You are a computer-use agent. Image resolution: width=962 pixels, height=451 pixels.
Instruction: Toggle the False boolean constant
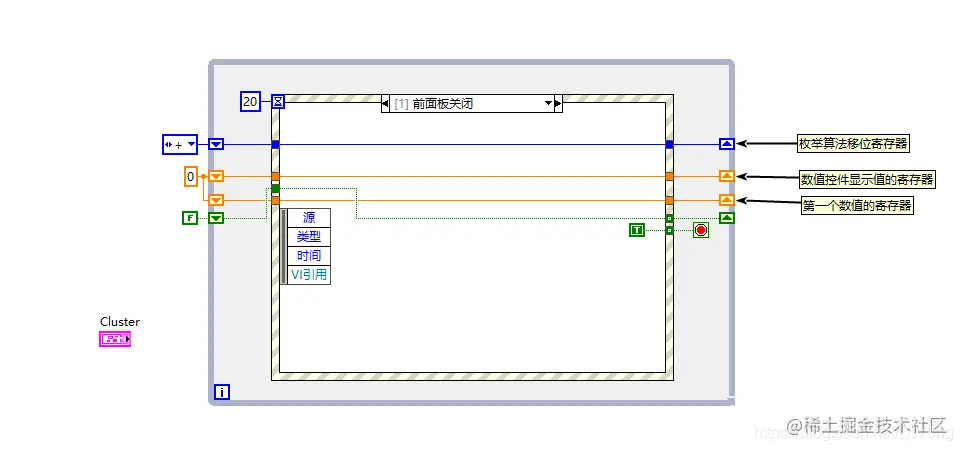pos(190,218)
